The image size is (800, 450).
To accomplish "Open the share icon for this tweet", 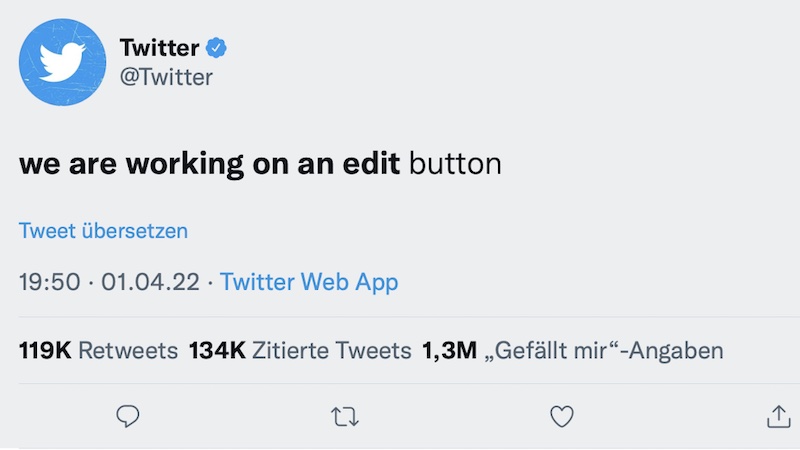I will pyautogui.click(x=778, y=416).
